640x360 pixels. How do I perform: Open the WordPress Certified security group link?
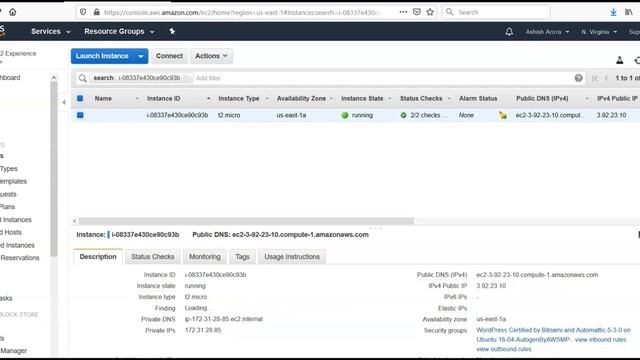(x=553, y=335)
